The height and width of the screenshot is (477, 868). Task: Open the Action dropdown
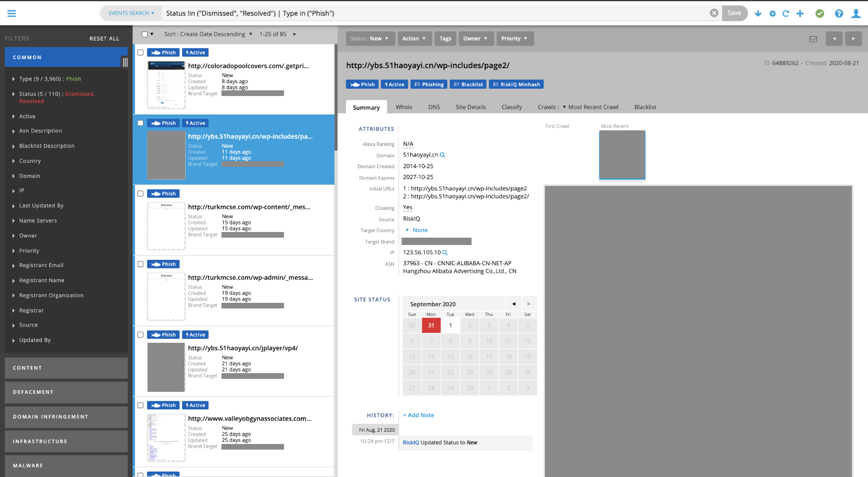[x=414, y=39]
